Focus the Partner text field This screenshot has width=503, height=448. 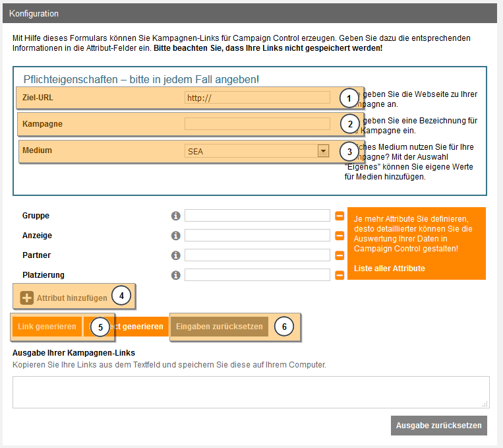[257, 255]
